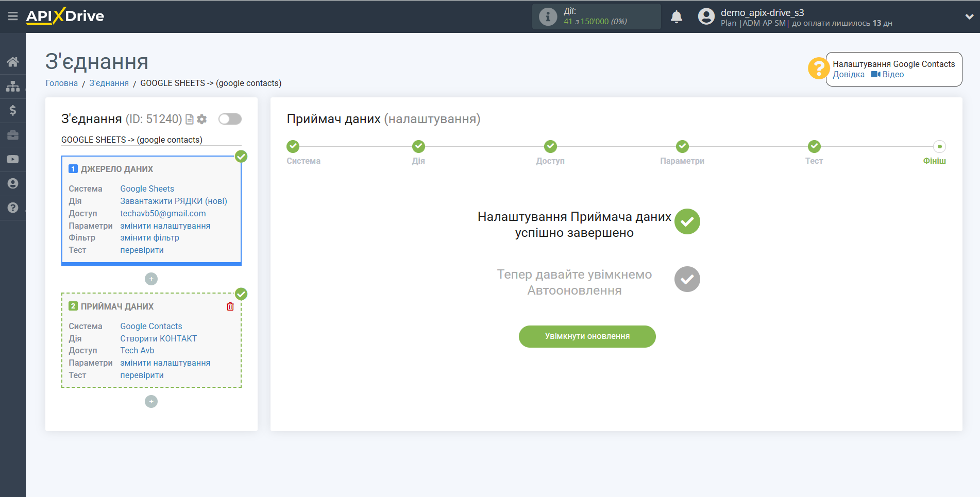Click the Дія step checkmark
This screenshot has width=980, height=497.
coord(418,146)
